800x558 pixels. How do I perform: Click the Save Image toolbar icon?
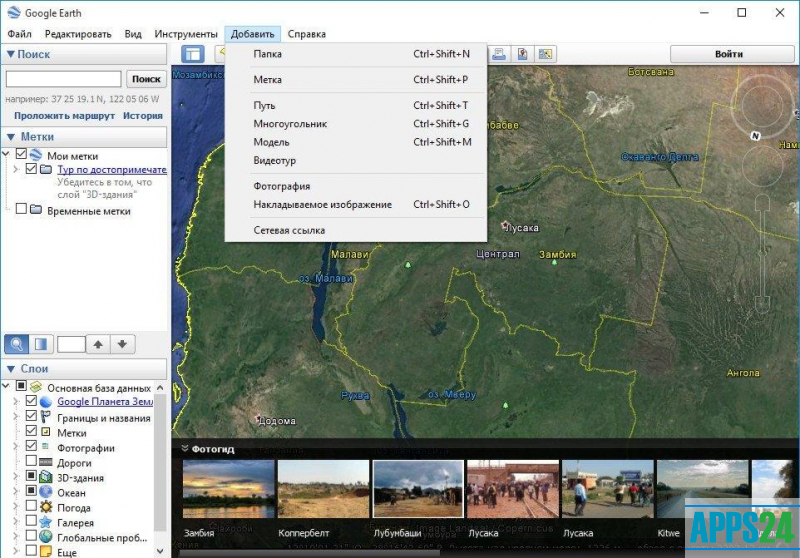coord(545,54)
